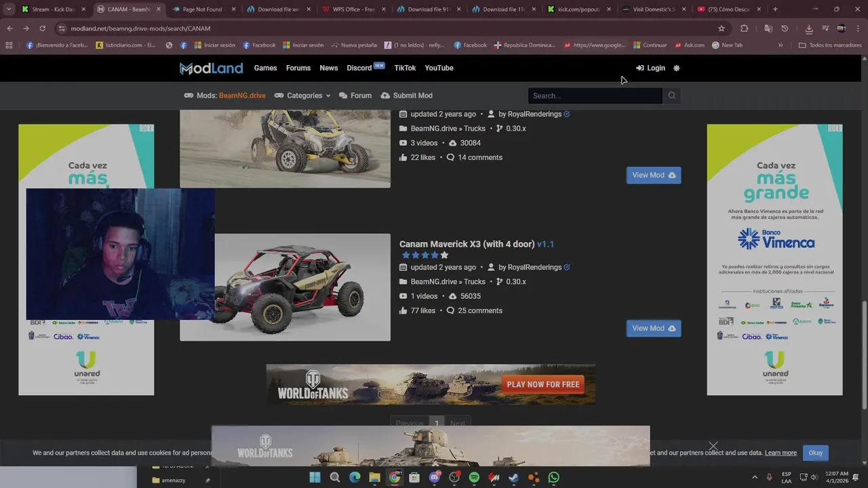Viewport: 868px width, 488px height.
Task: Open the Learn more cookie link
Action: coord(781,453)
